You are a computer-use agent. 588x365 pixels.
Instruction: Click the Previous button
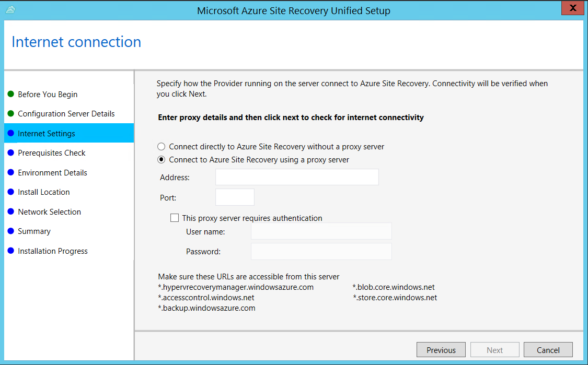point(441,349)
